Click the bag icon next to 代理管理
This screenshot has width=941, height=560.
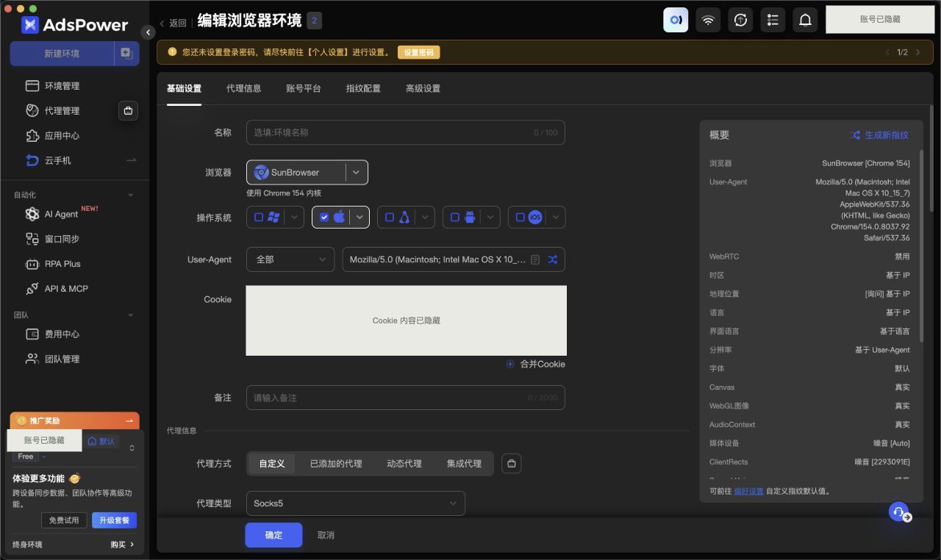[128, 111]
